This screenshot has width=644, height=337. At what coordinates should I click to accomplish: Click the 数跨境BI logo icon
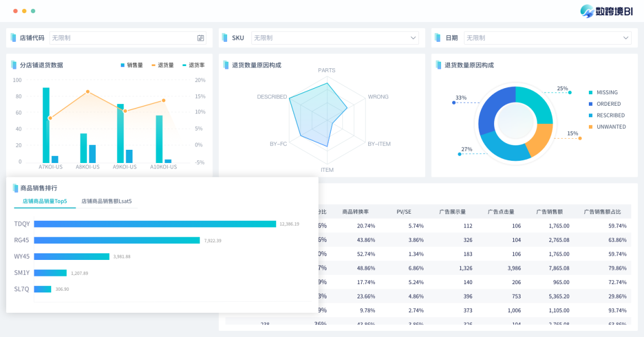[x=587, y=11]
